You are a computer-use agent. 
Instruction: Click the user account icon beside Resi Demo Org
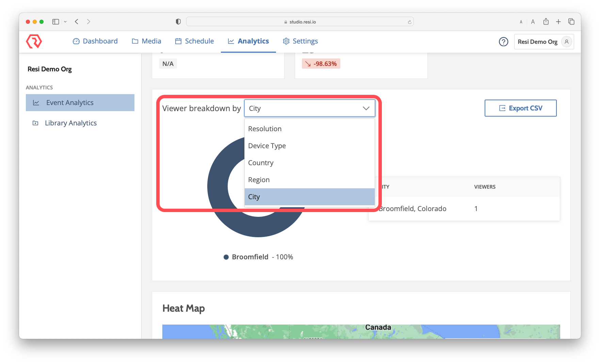(x=567, y=41)
